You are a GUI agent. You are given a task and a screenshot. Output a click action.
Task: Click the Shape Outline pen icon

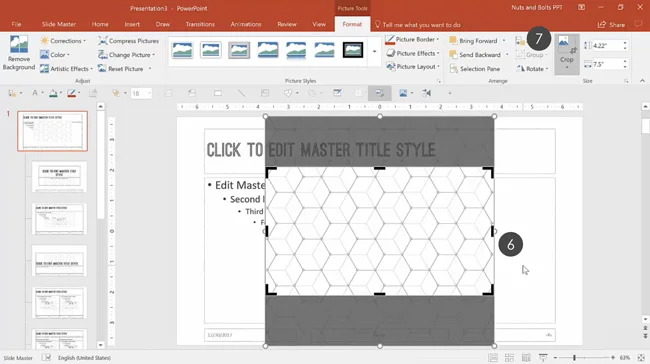pos(71,93)
